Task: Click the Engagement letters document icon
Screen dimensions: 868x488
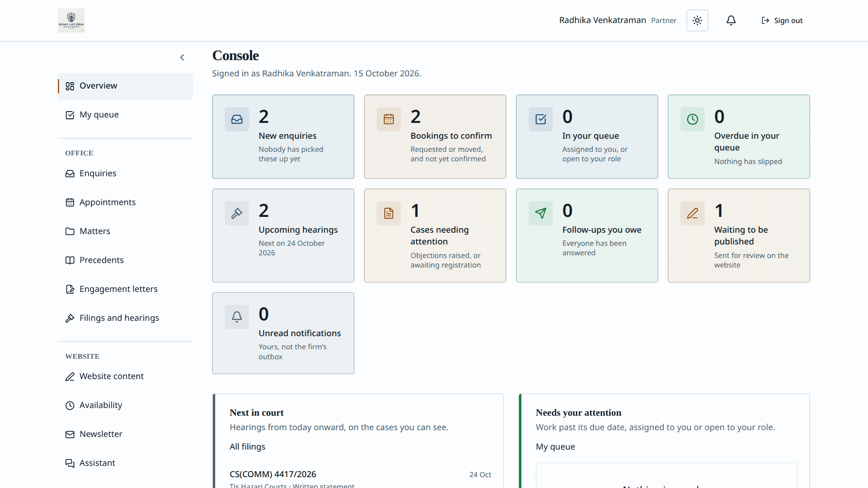Action: (x=70, y=289)
